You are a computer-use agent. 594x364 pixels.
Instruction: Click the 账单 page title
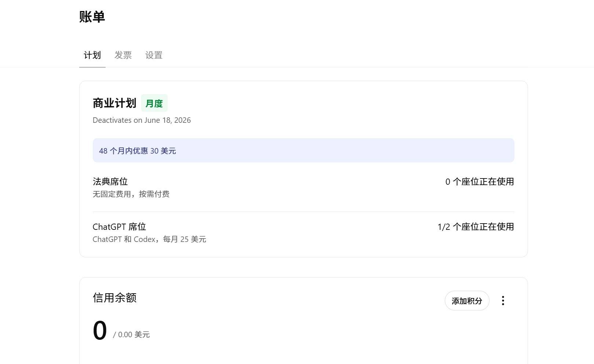coord(92,17)
